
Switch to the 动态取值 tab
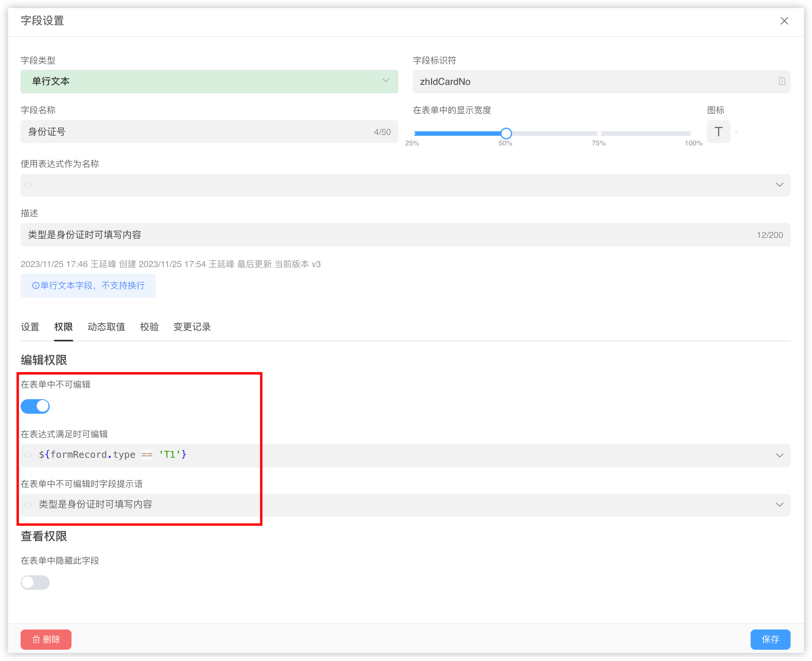(x=106, y=327)
